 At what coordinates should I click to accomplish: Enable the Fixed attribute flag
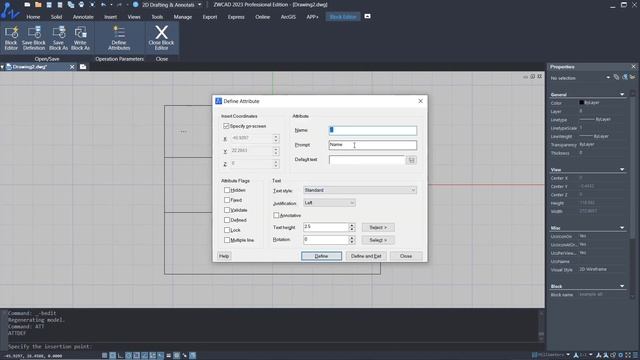[227, 200]
